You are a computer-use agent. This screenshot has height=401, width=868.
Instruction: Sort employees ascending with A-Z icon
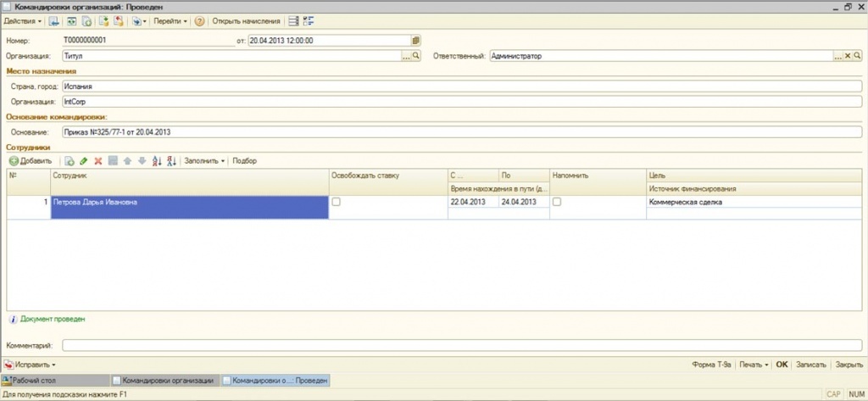point(157,161)
